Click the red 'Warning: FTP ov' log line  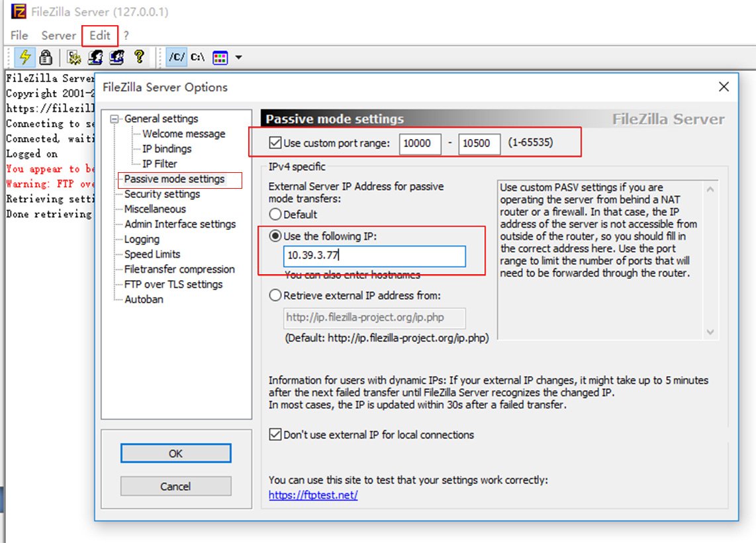pos(50,183)
